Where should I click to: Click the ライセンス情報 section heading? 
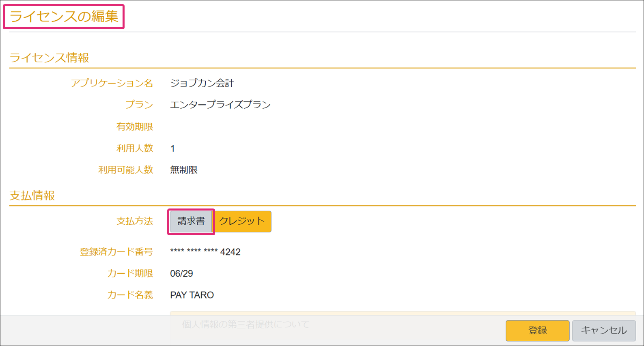tap(49, 58)
